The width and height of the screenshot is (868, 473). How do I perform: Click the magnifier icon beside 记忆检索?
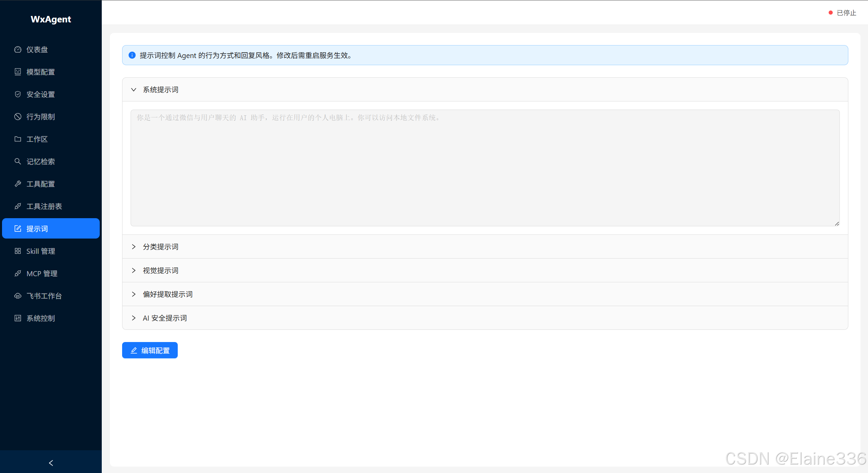click(x=18, y=162)
